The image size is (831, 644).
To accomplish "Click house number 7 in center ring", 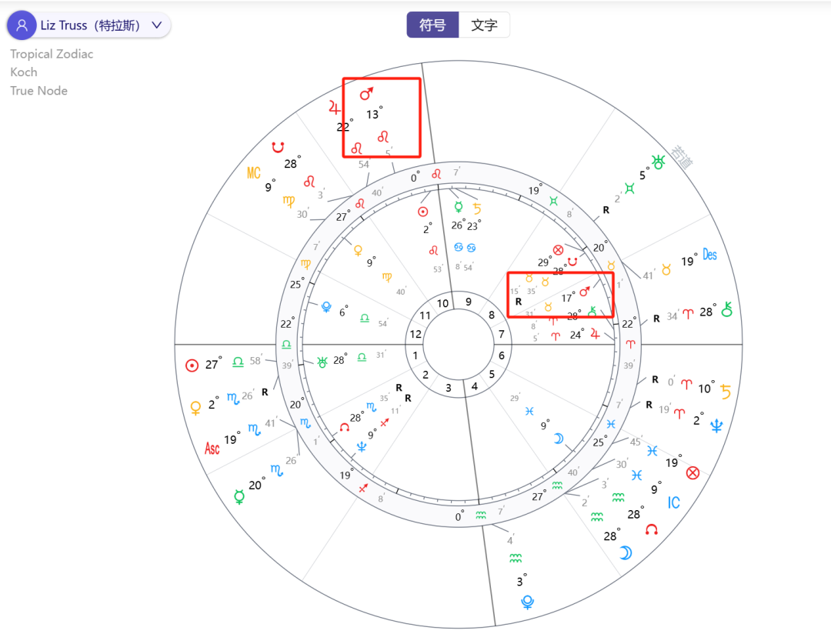I will click(x=502, y=334).
